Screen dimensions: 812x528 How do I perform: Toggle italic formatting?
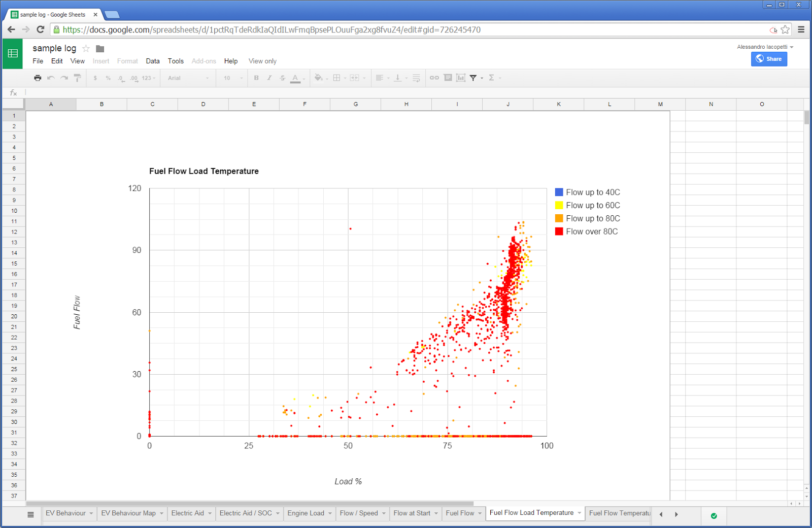(269, 78)
